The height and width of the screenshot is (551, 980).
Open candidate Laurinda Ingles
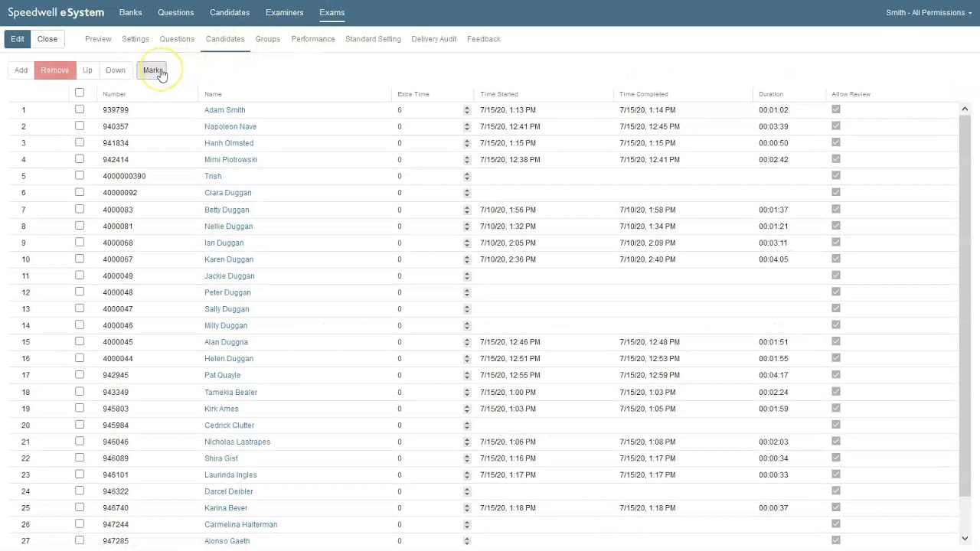coord(230,475)
